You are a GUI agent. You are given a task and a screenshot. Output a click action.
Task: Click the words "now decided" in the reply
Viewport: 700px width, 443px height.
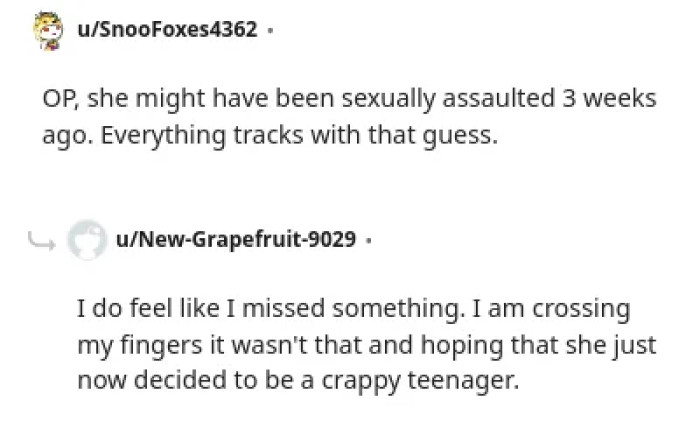tap(138, 380)
